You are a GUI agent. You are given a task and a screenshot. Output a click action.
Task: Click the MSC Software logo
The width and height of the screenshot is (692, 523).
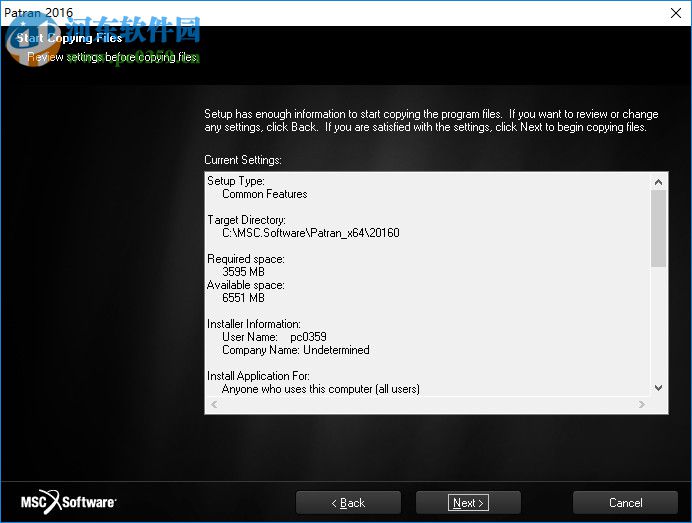pyautogui.click(x=68, y=502)
